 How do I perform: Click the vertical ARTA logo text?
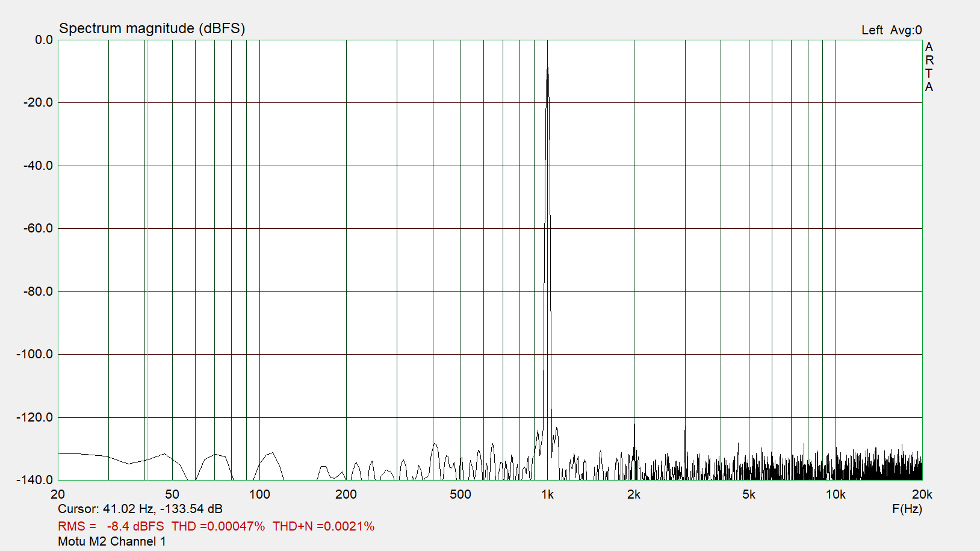tap(929, 67)
